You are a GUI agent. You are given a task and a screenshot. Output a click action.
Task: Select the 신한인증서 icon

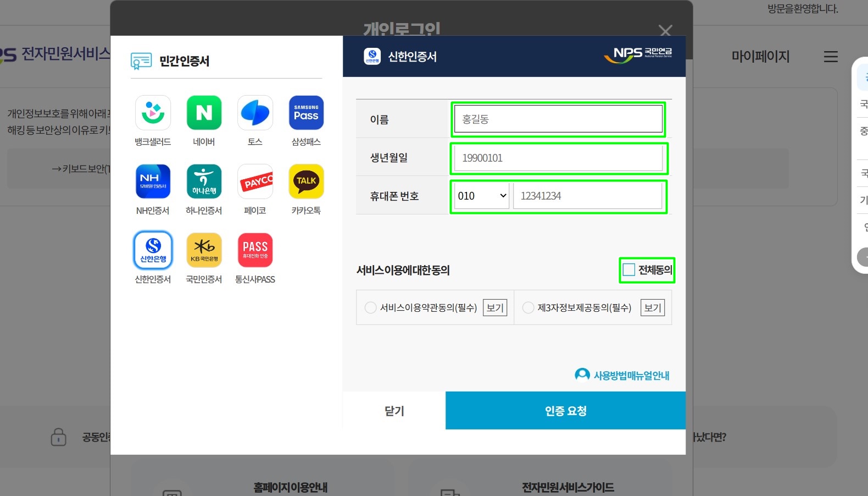153,250
